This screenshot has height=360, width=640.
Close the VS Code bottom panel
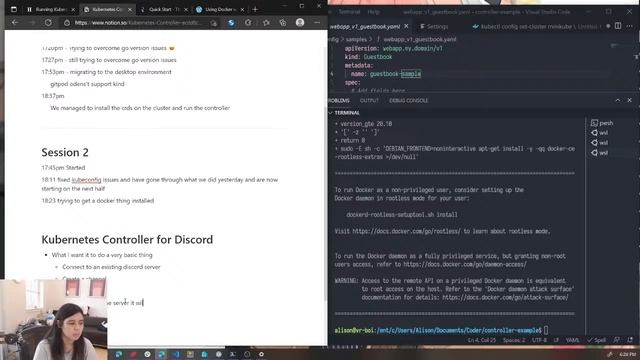(x=629, y=100)
